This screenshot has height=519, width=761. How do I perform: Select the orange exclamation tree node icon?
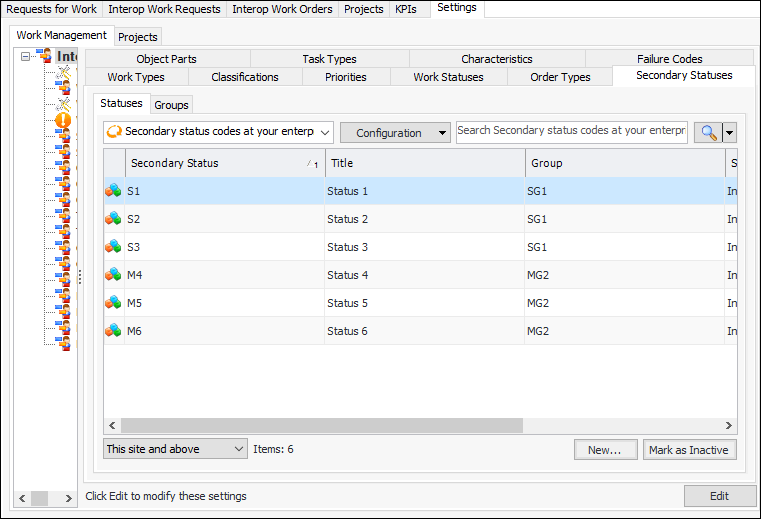point(63,121)
